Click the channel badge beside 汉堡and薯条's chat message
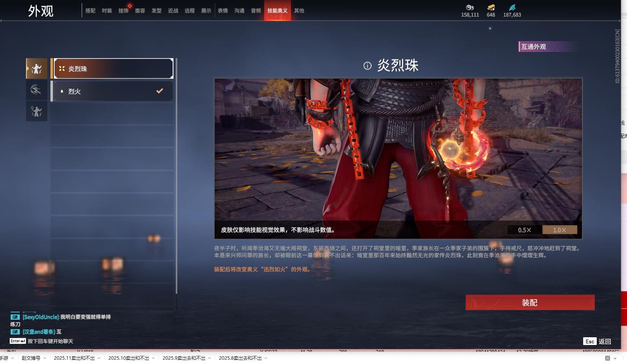The height and width of the screenshot is (364, 627). pos(15,332)
